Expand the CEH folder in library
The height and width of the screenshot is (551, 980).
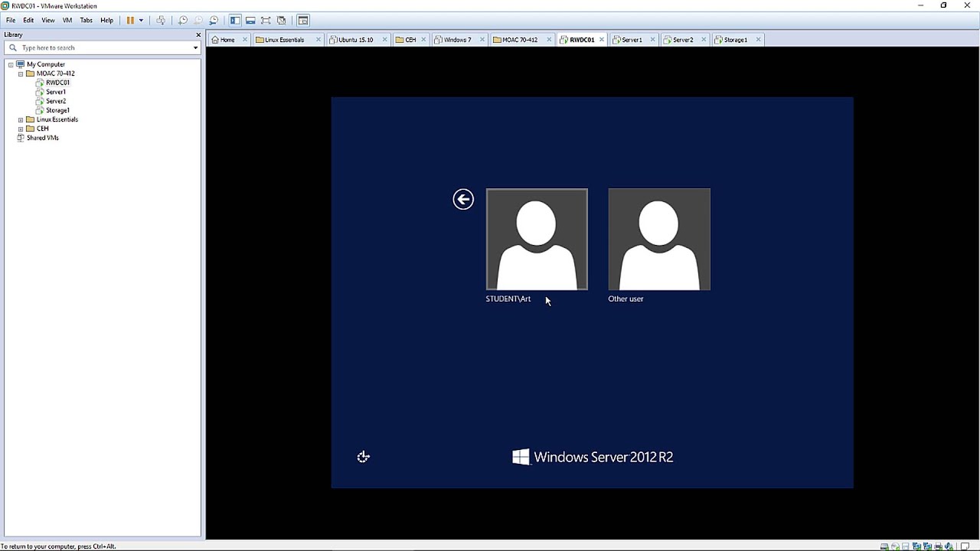pos(21,129)
